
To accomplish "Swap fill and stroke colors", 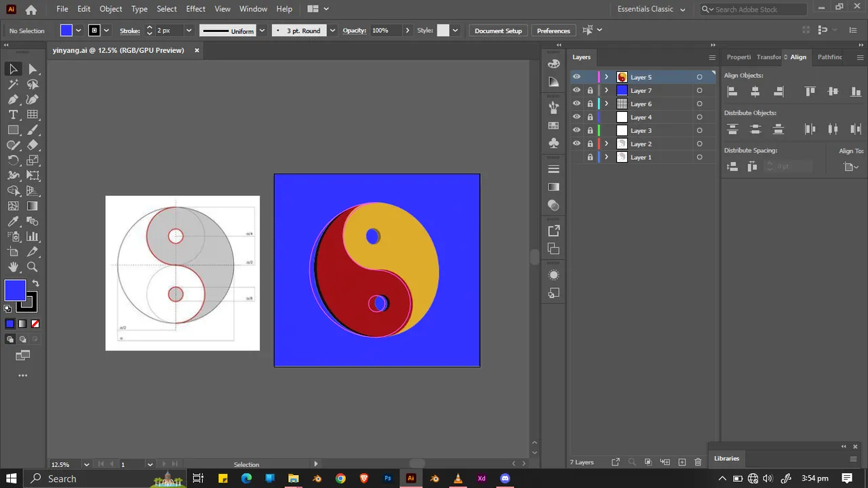I will tap(35, 283).
